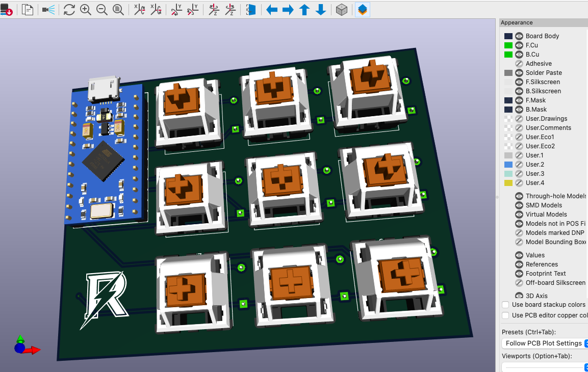Screen dimensions: 588x372
Task: Toggle the 3D Axis display
Action: (519, 296)
